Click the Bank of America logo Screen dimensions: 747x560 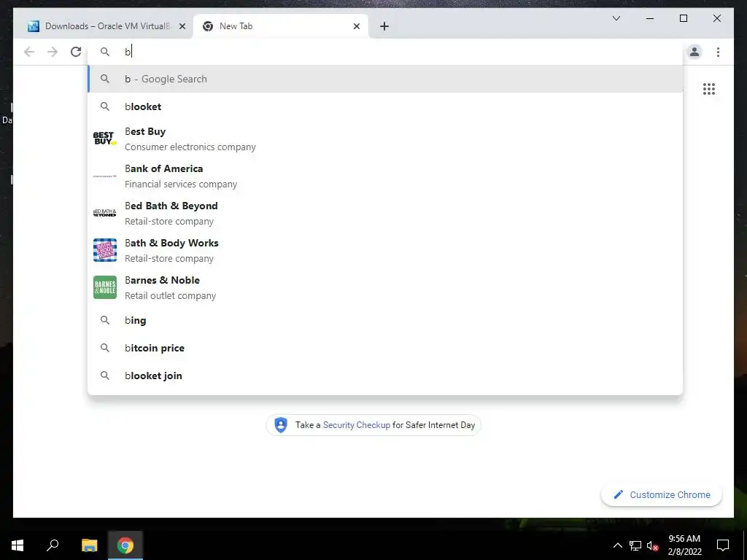105,176
